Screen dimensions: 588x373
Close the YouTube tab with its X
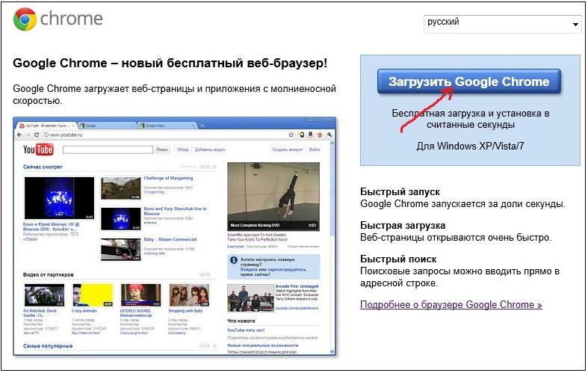(x=73, y=126)
